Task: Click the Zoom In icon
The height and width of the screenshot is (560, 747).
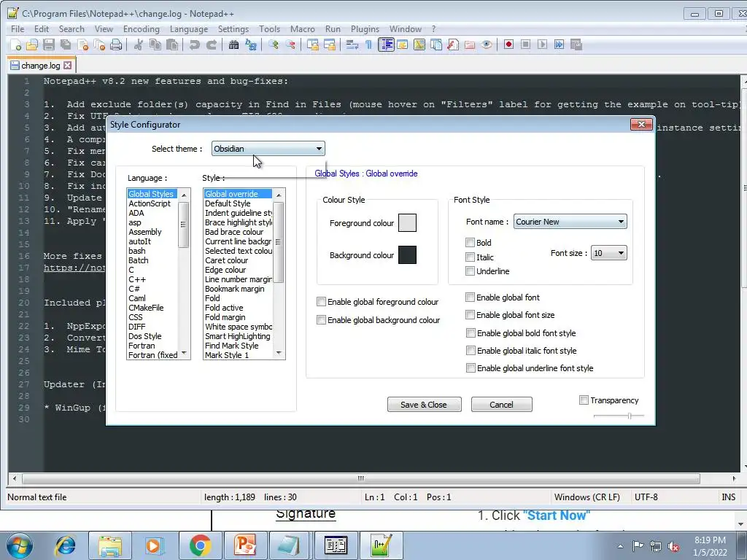Action: tap(274, 44)
